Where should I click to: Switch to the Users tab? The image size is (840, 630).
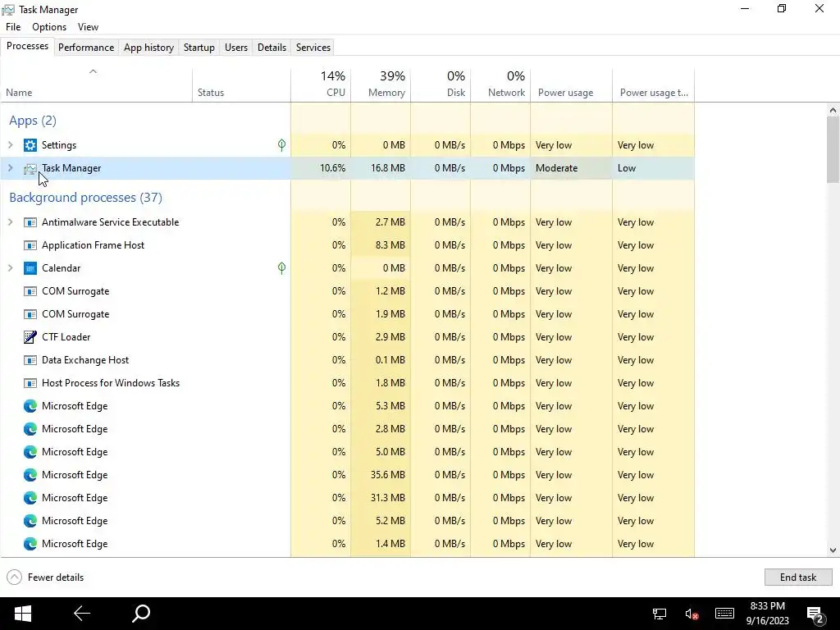[x=236, y=47]
